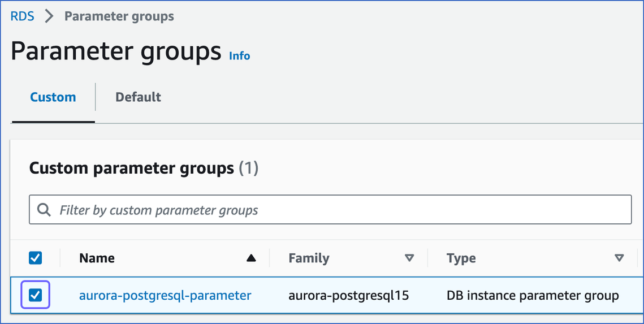Click the Custom parameter groups (1) heading
This screenshot has height=324, width=644.
tap(144, 169)
